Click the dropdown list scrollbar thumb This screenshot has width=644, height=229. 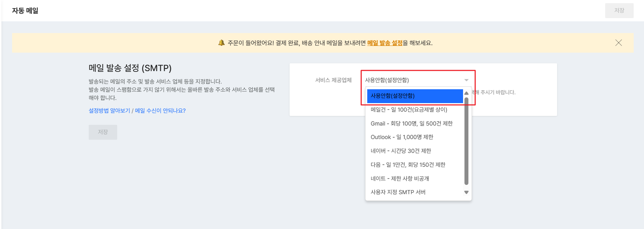point(466,142)
